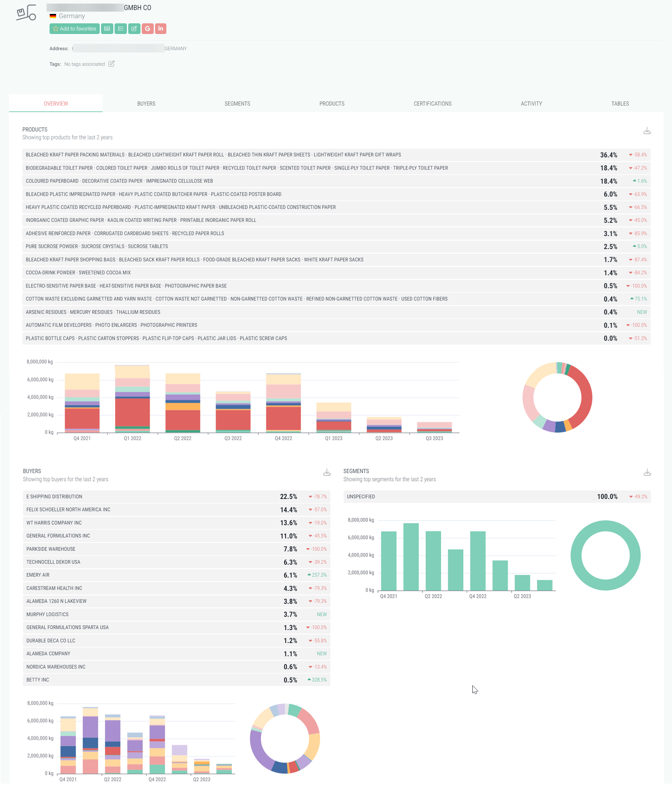
Task: Switch to the Segments tab
Action: [237, 104]
